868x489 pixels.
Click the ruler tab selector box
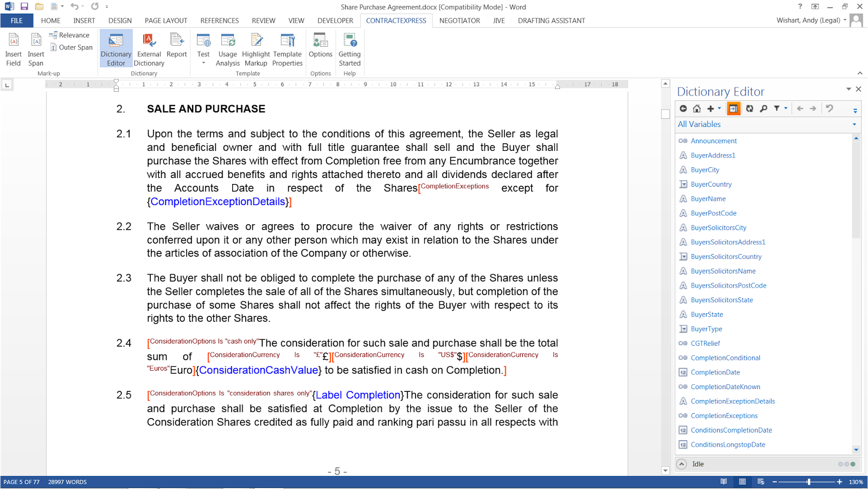(7, 85)
